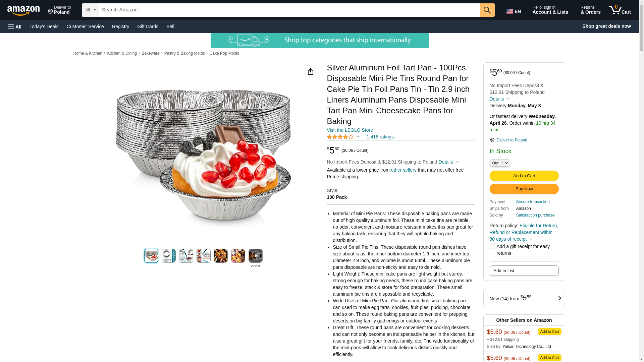
Task: Open the All hamburger menu
Action: pos(15,26)
